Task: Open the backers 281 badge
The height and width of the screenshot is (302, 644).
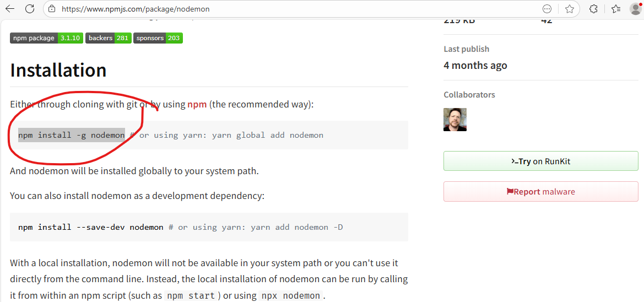Action: [x=109, y=38]
